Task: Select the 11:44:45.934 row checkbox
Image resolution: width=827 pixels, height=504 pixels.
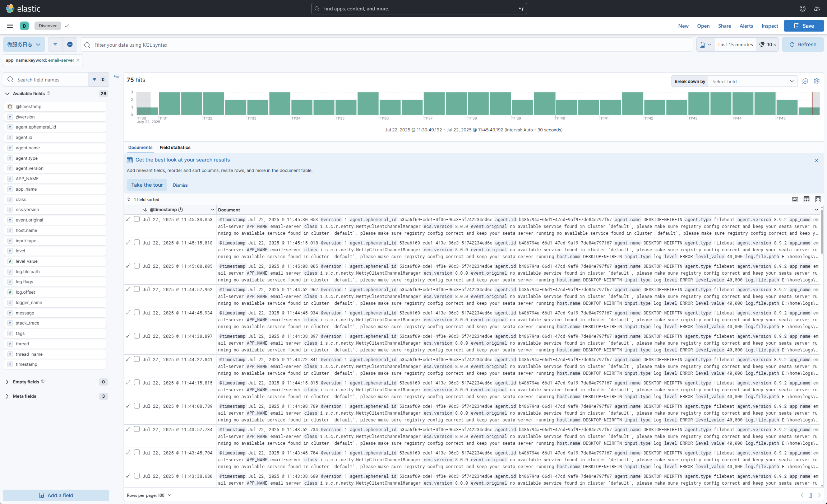Action: 137,312
